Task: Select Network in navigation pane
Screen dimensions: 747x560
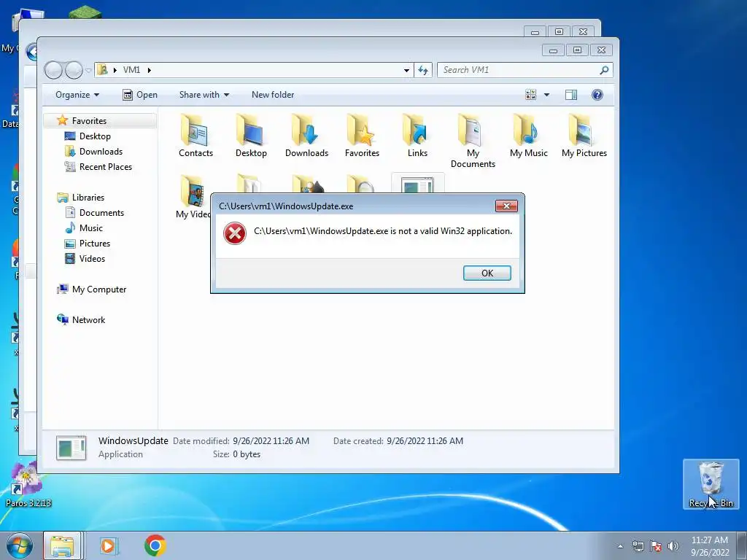Action: tap(88, 320)
